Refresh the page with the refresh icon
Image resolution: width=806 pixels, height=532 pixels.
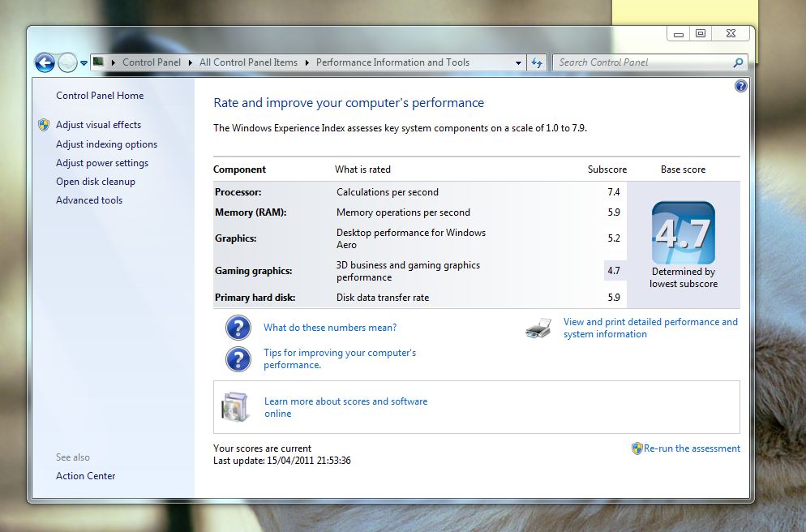(537, 62)
